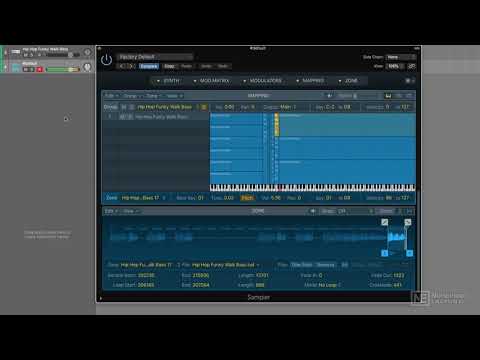Click the Hip Hop Funky Walk Bass group name

[165, 107]
